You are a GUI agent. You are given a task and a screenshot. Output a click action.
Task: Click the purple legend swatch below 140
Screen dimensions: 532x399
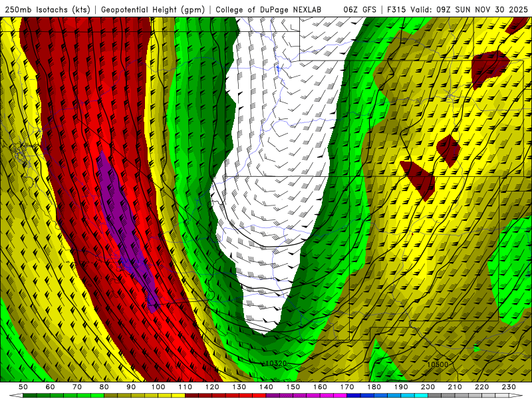click(273, 396)
